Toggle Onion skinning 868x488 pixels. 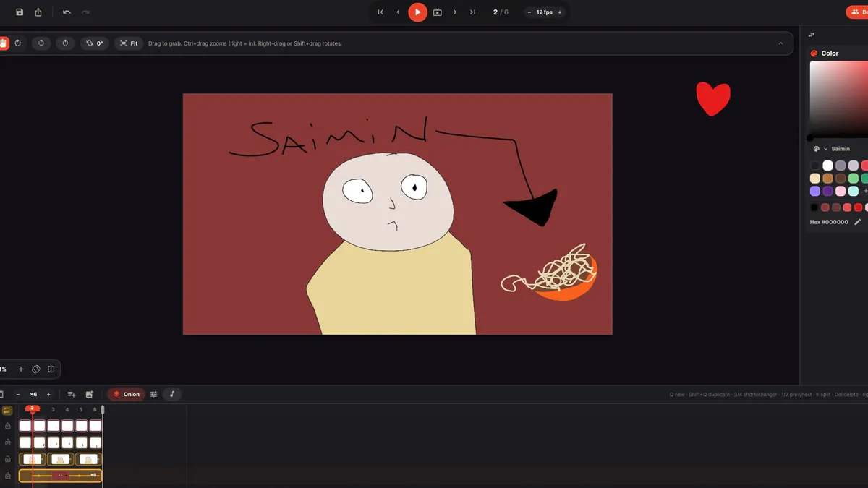coord(126,395)
